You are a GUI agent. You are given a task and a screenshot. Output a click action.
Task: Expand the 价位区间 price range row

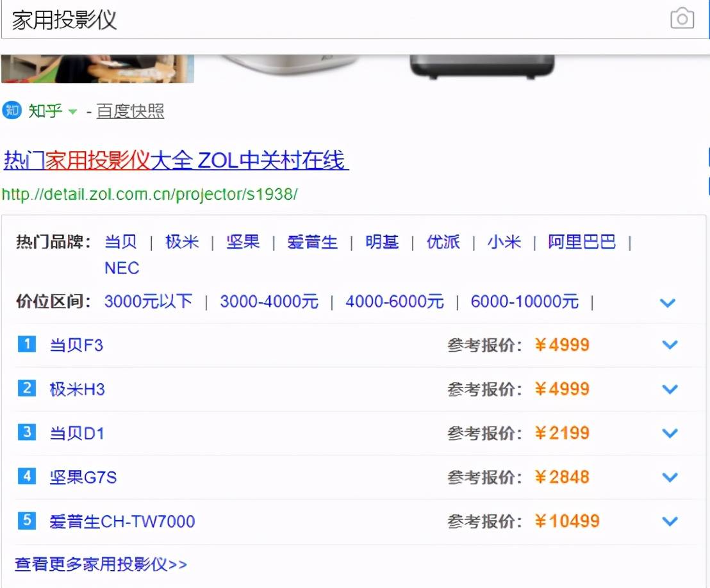[668, 302]
